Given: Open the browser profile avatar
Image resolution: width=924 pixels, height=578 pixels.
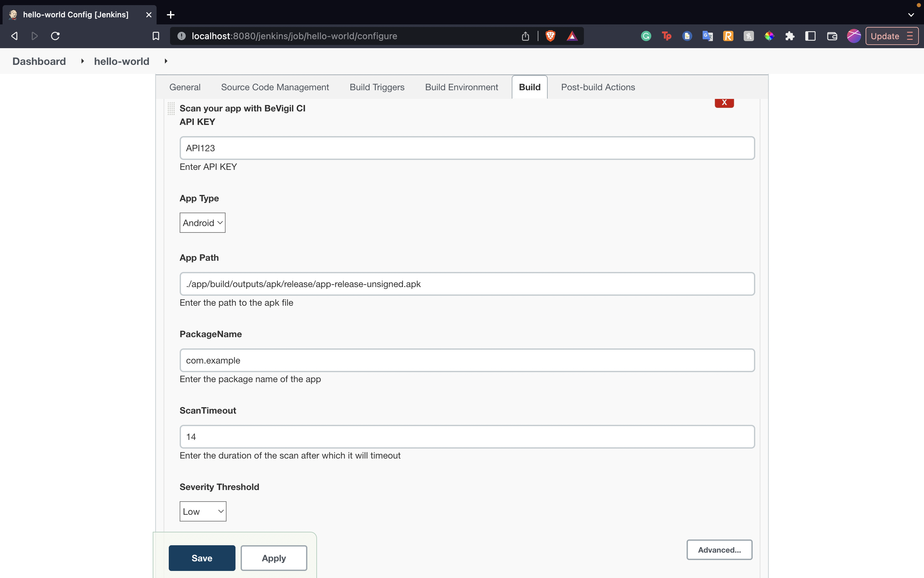Looking at the screenshot, I should click(854, 36).
